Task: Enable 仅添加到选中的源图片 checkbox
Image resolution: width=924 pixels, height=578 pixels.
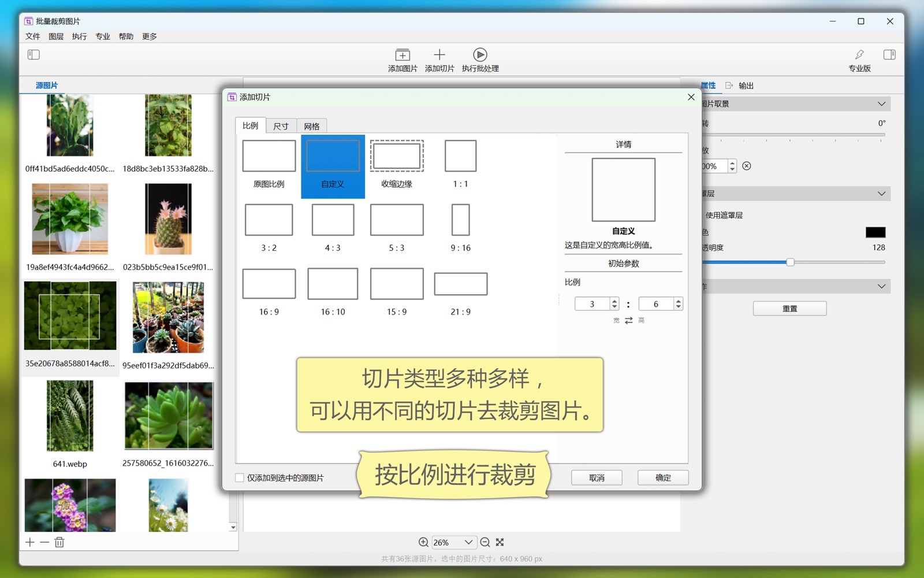Action: 240,478
